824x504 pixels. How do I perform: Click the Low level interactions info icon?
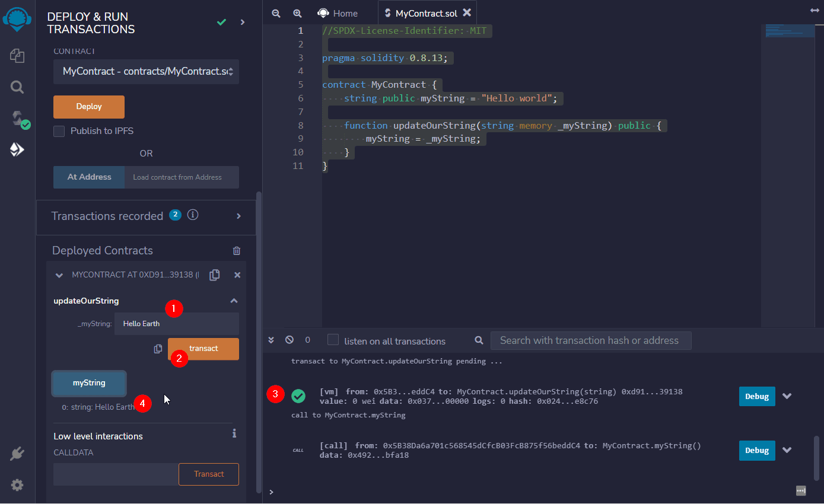coord(234,433)
